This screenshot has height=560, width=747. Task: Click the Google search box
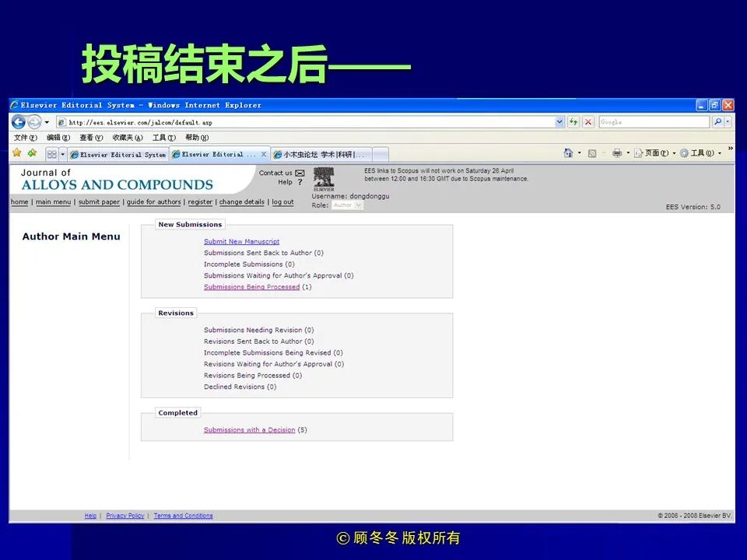pyautogui.click(x=654, y=122)
